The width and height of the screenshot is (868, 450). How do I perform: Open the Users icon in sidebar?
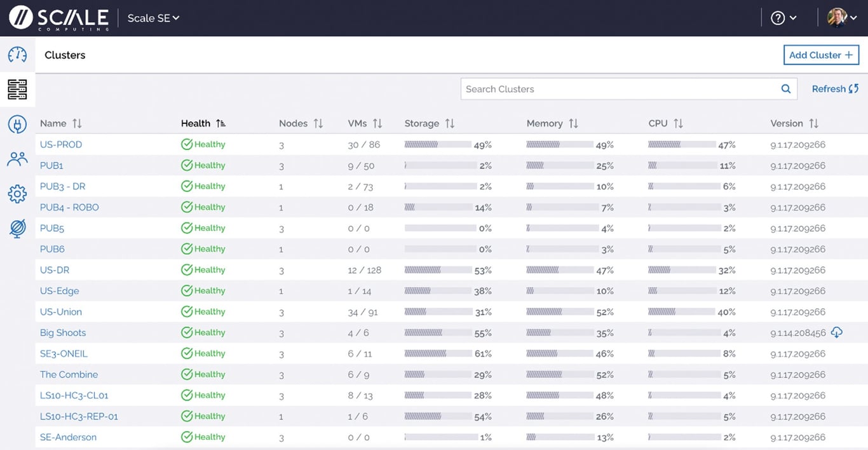coord(17,159)
